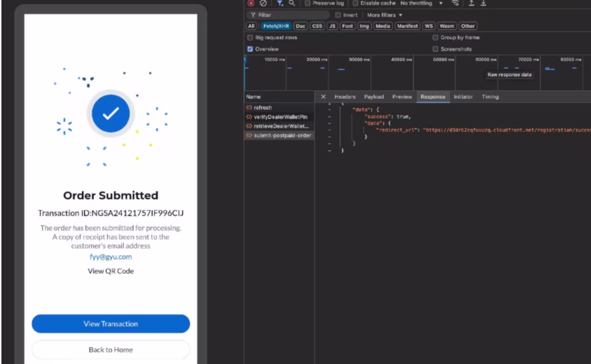Filter requests by Font
The height and width of the screenshot is (364, 591).
[347, 26]
